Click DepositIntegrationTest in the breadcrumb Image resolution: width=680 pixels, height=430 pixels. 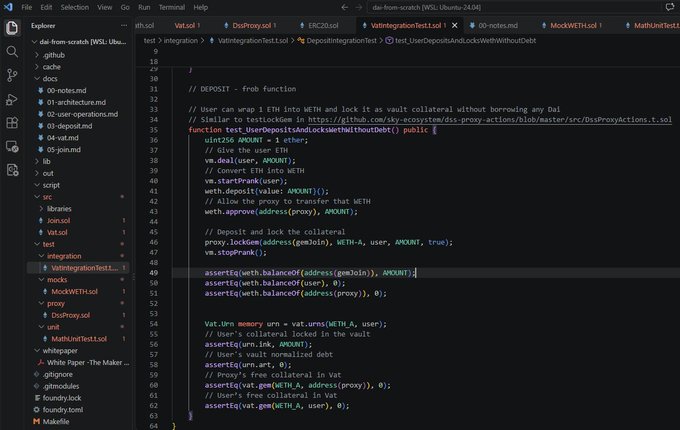coord(341,40)
